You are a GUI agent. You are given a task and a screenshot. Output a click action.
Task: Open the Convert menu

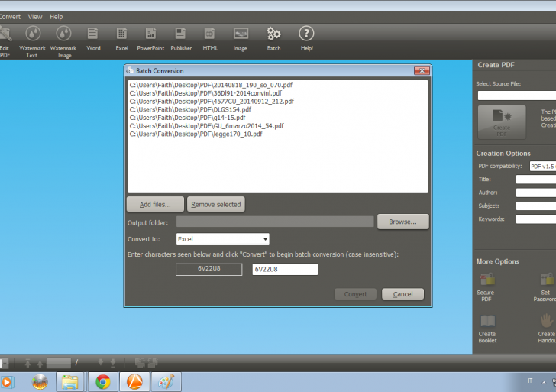(x=10, y=17)
